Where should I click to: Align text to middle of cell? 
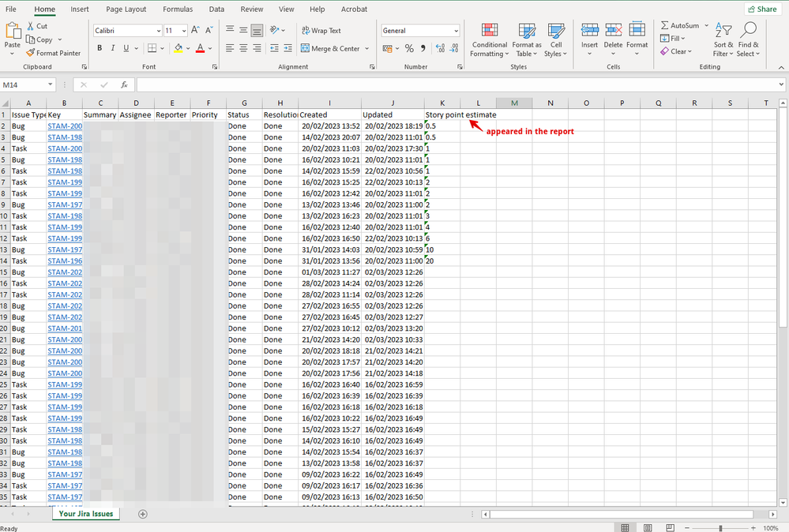[243, 30]
